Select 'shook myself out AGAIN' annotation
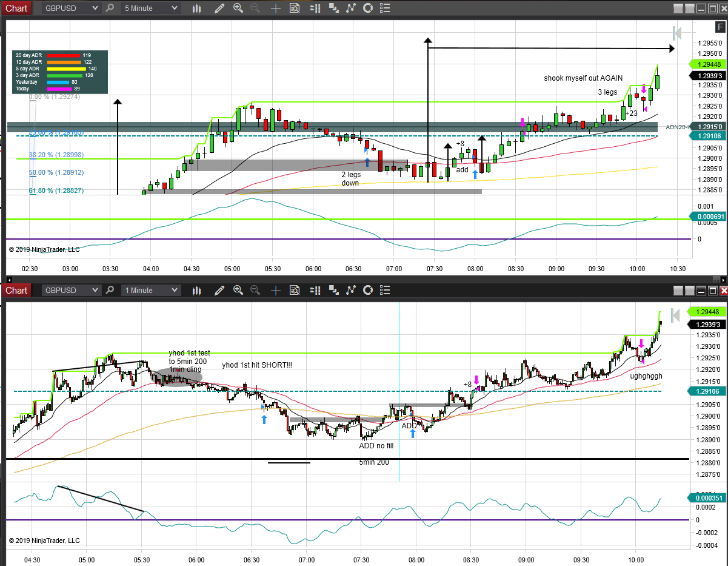The width and height of the screenshot is (728, 566). [583, 78]
